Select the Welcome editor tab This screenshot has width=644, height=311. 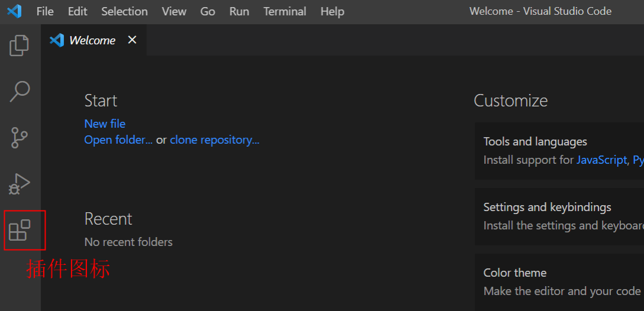pos(92,40)
